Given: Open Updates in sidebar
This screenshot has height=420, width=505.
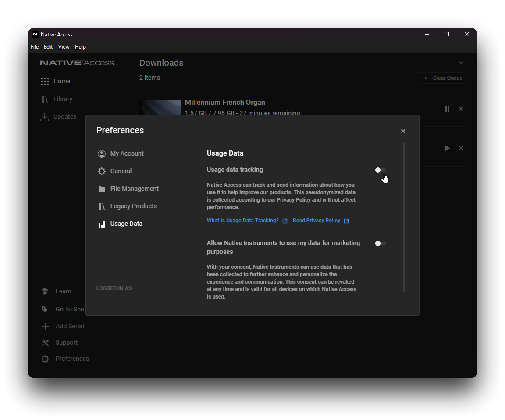Looking at the screenshot, I should click(x=59, y=117).
